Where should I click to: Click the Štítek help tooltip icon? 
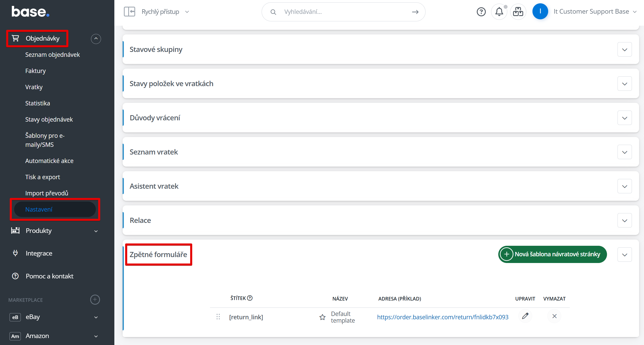pos(250,298)
